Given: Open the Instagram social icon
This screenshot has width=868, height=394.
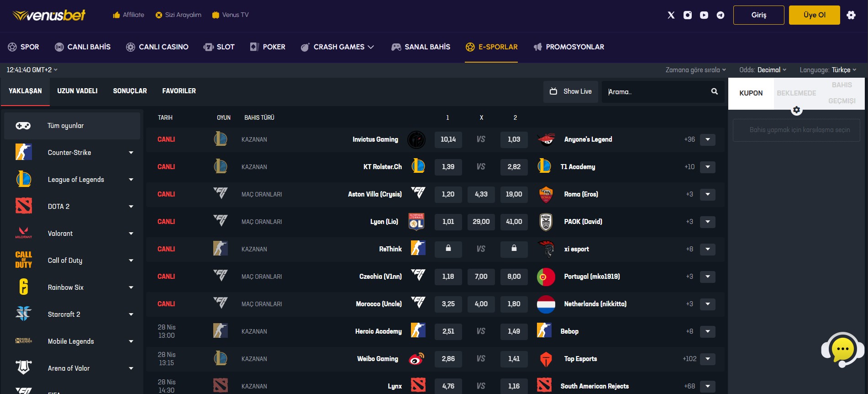Looking at the screenshot, I should click(687, 15).
